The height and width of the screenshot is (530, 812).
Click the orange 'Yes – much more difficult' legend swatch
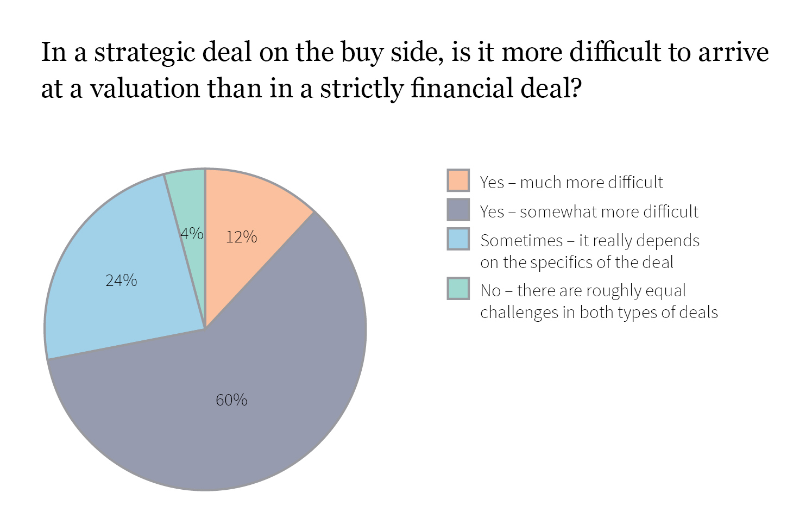pos(458,180)
